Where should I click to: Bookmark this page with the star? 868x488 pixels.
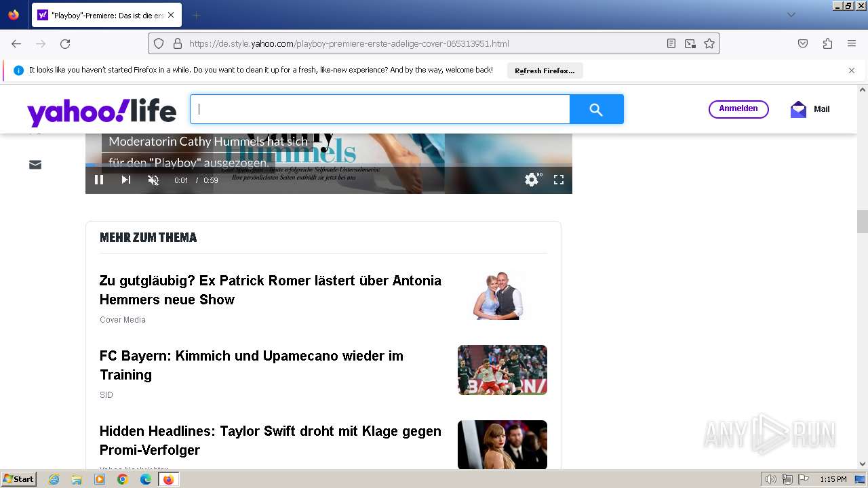click(x=709, y=43)
